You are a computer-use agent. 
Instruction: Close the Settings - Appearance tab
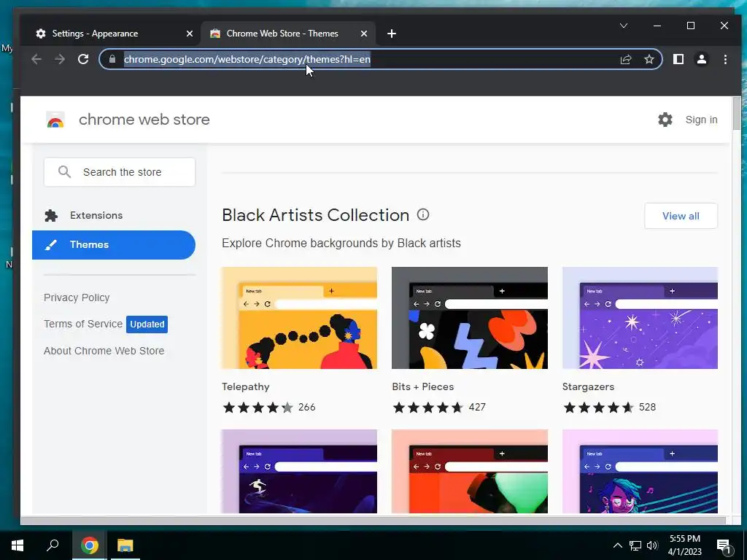190,34
